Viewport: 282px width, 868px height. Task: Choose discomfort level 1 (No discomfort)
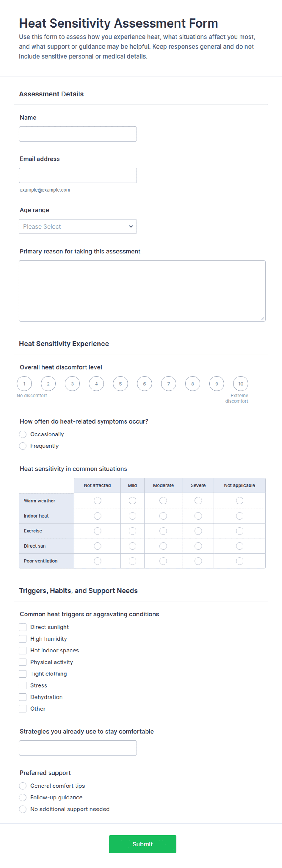coord(24,384)
